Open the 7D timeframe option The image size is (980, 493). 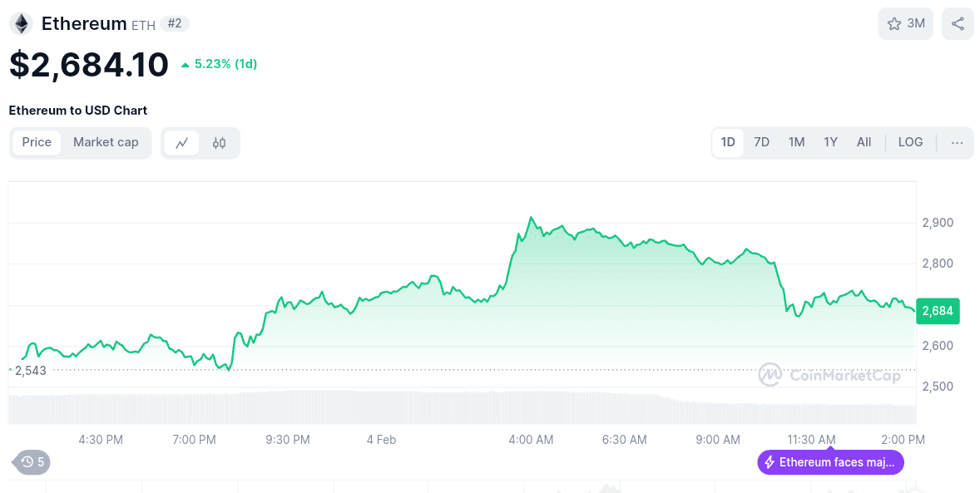point(761,142)
